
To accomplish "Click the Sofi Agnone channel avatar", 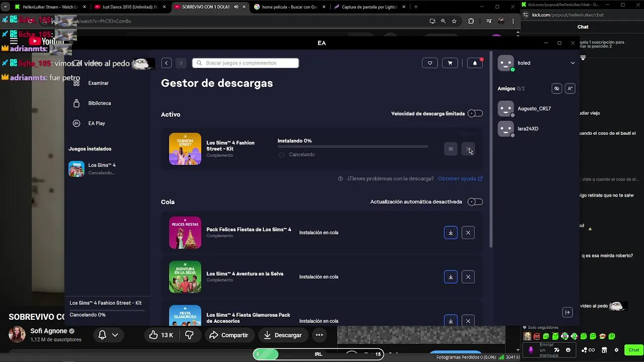I will (x=17, y=335).
